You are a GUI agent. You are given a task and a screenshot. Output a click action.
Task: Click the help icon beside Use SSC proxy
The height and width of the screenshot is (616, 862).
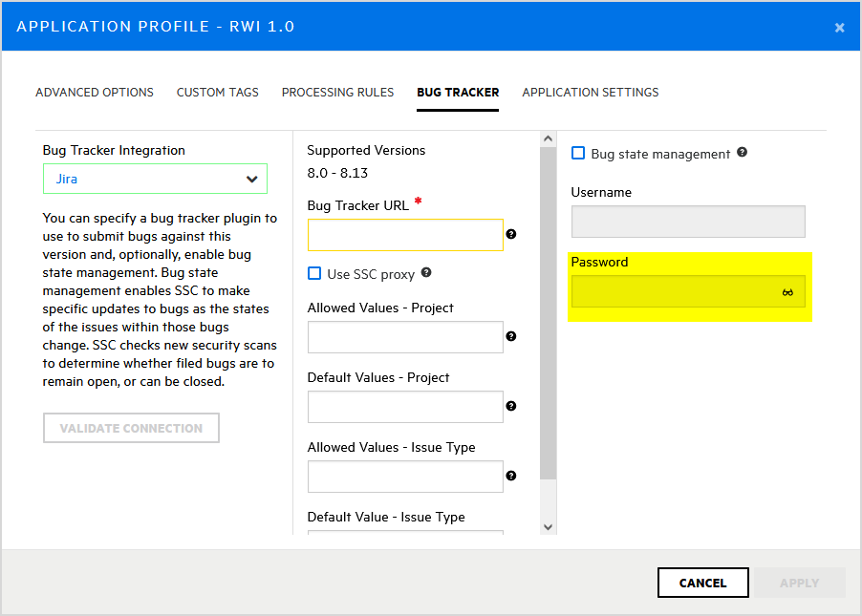click(425, 273)
